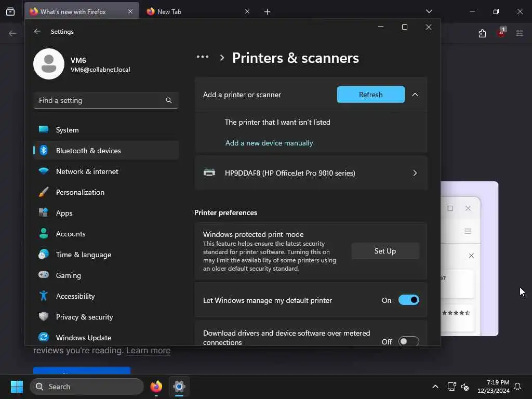Open Firefox hamburger application menu

[520, 33]
